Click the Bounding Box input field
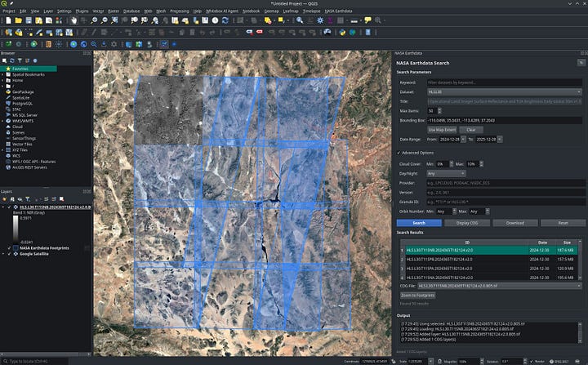 pyautogui.click(x=505, y=120)
